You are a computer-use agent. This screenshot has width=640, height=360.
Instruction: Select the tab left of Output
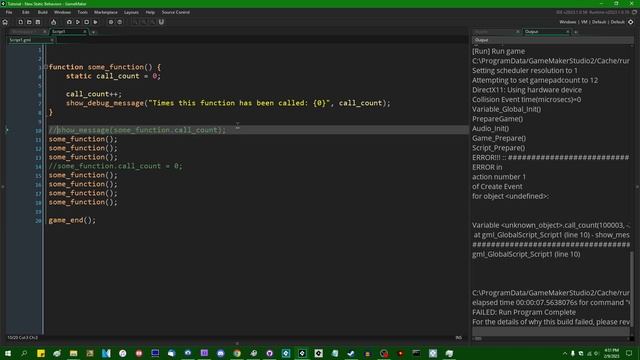tap(495, 32)
